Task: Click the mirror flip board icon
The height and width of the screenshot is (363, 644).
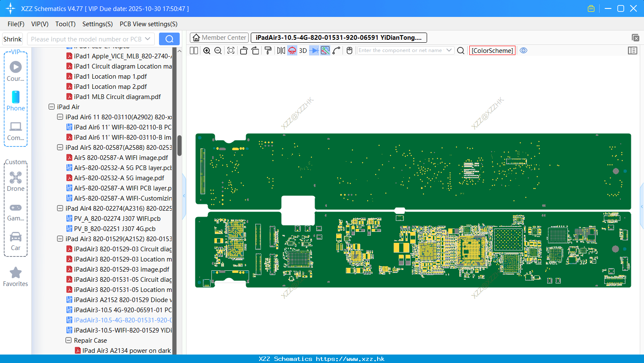Action: pos(281,50)
